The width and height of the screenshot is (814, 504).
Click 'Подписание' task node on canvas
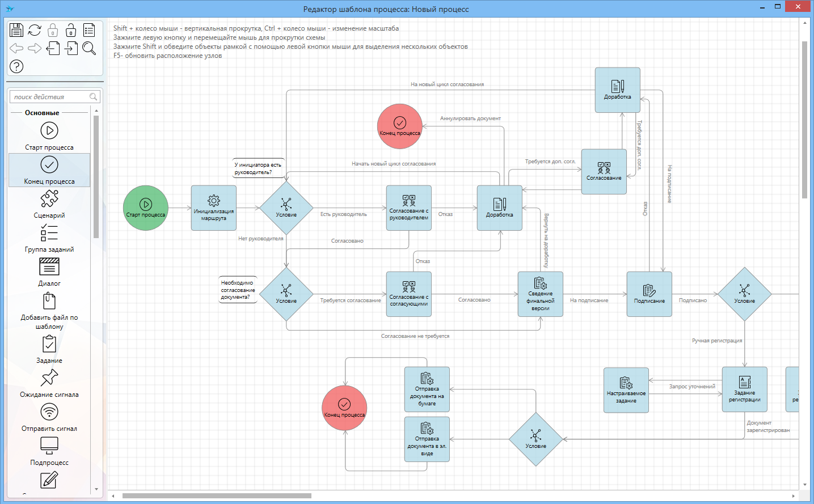(x=649, y=294)
